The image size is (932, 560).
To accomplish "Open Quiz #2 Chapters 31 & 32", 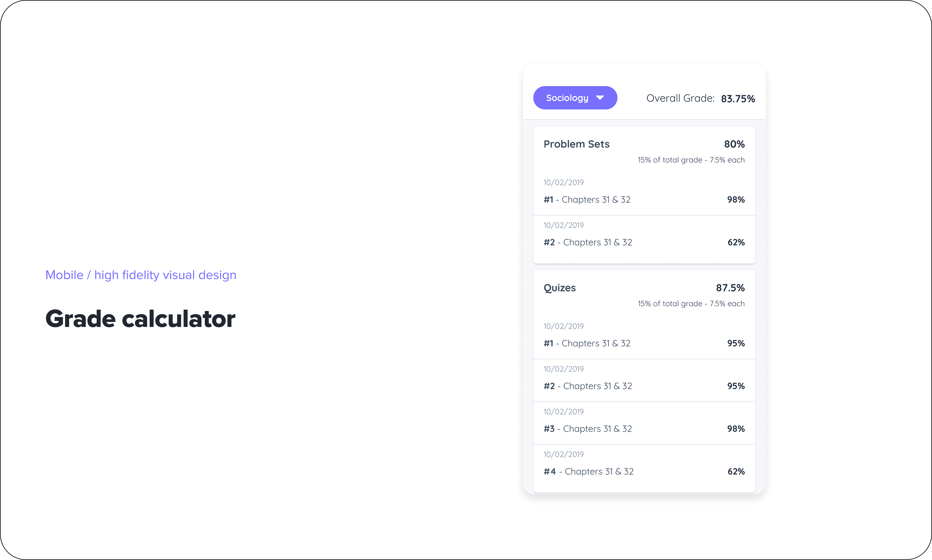I will point(644,380).
